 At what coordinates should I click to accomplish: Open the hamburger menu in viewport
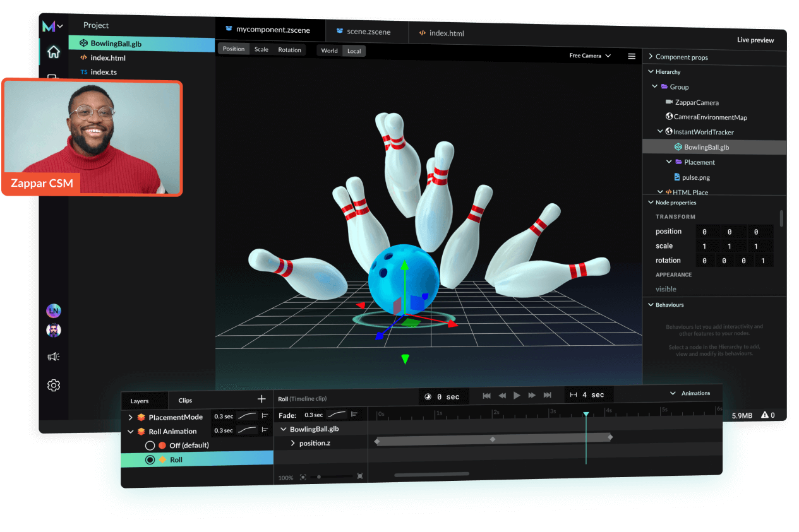tap(631, 56)
